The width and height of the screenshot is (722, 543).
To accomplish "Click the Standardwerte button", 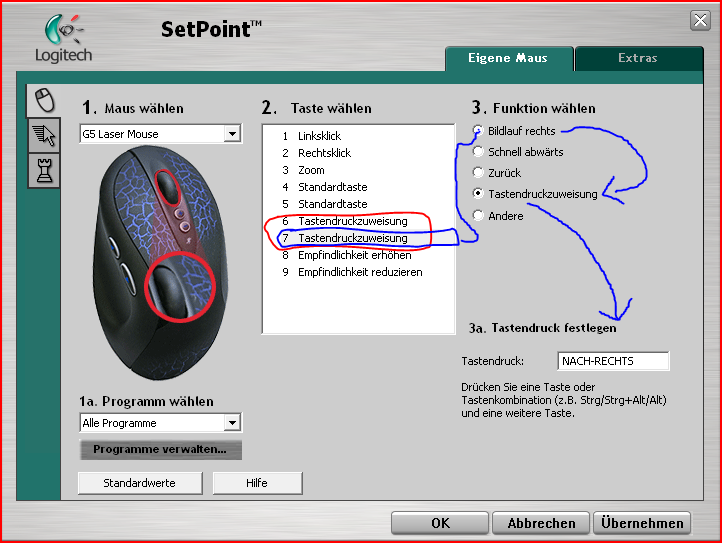I will pyautogui.click(x=140, y=483).
